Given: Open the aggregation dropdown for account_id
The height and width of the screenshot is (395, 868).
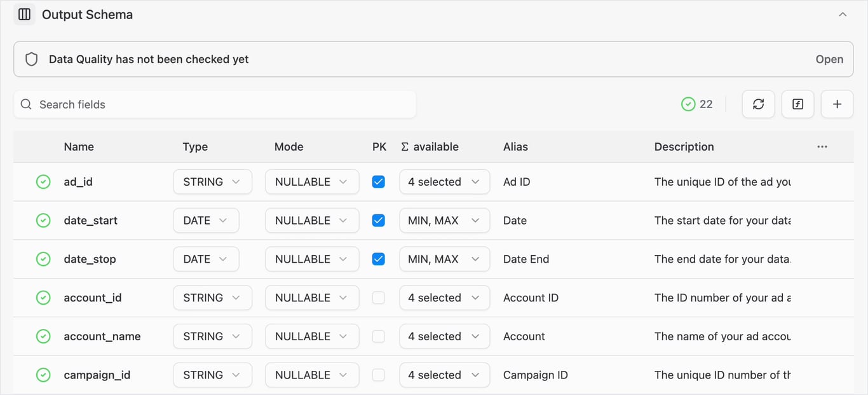Looking at the screenshot, I should pyautogui.click(x=444, y=298).
